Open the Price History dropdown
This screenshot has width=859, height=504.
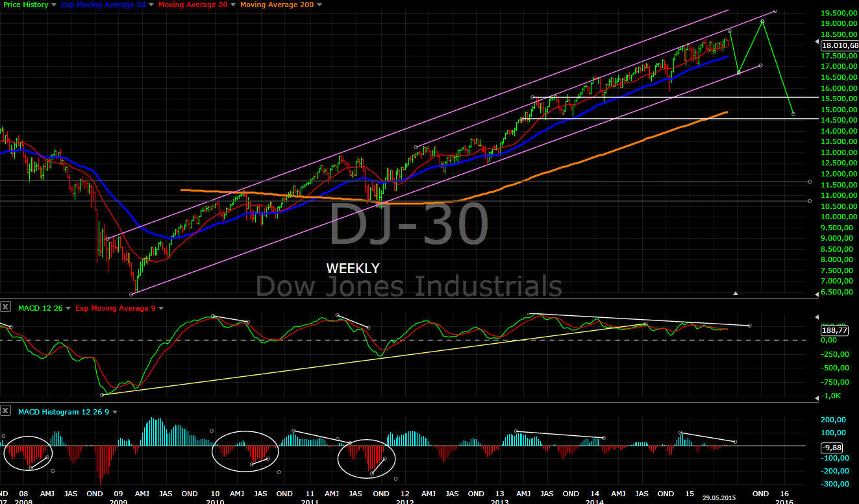[x=29, y=5]
